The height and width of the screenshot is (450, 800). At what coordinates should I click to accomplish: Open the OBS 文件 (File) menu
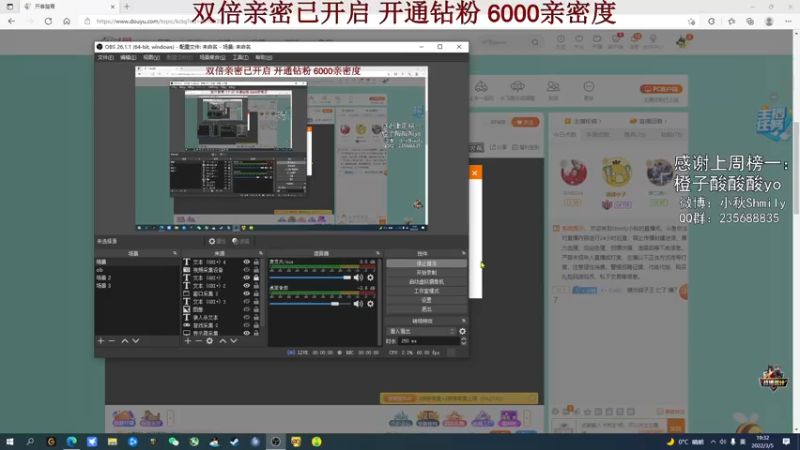click(x=105, y=58)
